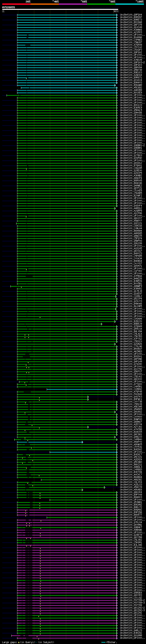The height and width of the screenshot is (644, 146).
Task: Select UniRef100_A5ACY9 label
Action: pos(131,487)
